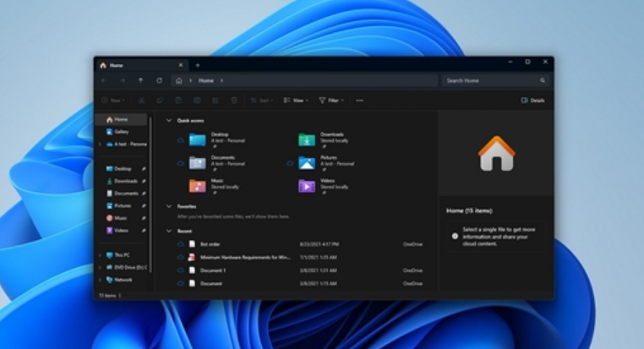Open the See more (three dots) menu
Viewport: 644px width, 349px height.
359,101
